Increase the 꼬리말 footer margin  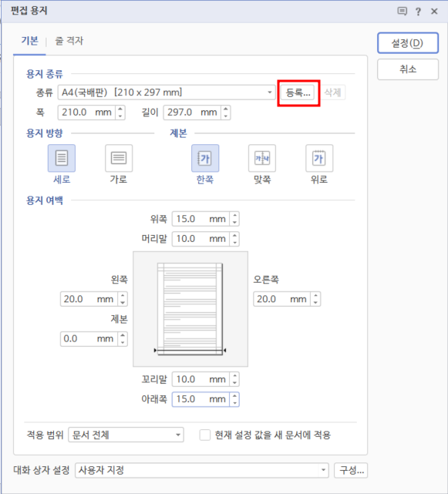click(234, 376)
